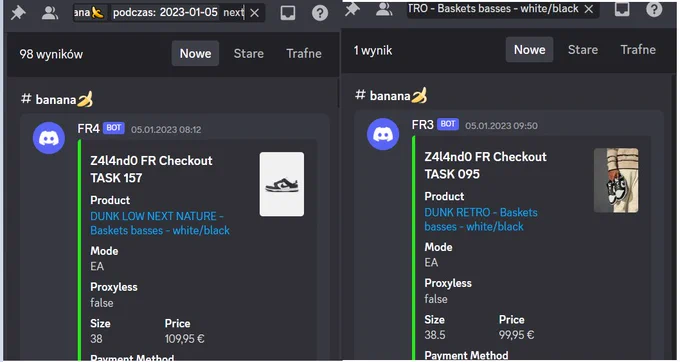680x362 pixels.
Task: Select Nowe sort tab in right window
Action: (x=530, y=49)
